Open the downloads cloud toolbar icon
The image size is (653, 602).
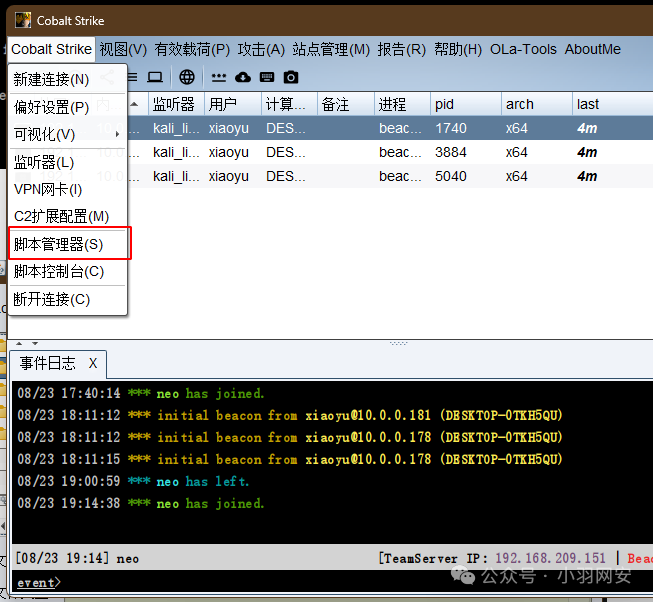243,77
